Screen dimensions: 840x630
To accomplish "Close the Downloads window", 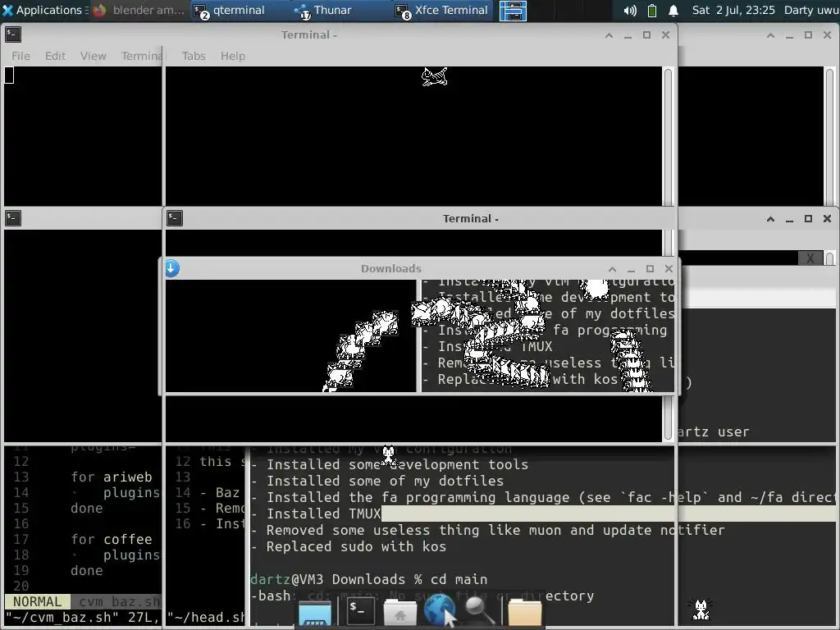I will [x=669, y=269].
